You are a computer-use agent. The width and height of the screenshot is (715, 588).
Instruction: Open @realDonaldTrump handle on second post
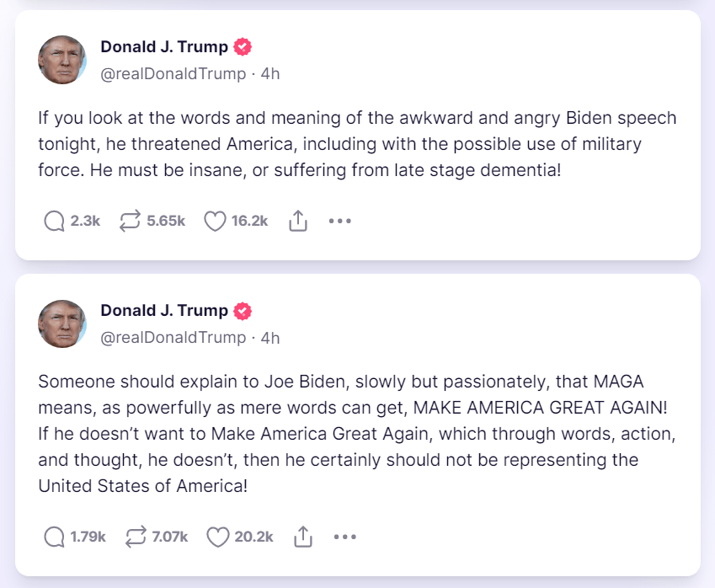tap(173, 338)
